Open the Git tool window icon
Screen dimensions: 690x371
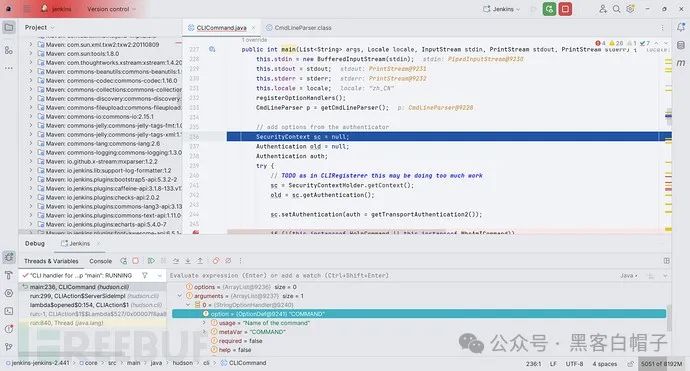(x=8, y=347)
